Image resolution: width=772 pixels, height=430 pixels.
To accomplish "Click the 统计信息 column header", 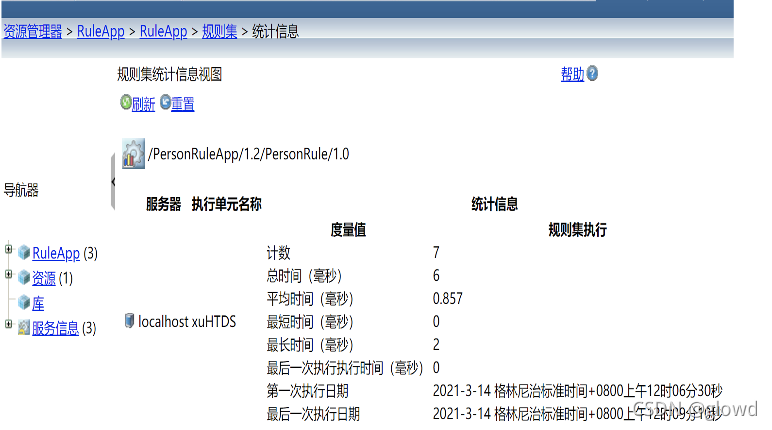I will tap(494, 204).
